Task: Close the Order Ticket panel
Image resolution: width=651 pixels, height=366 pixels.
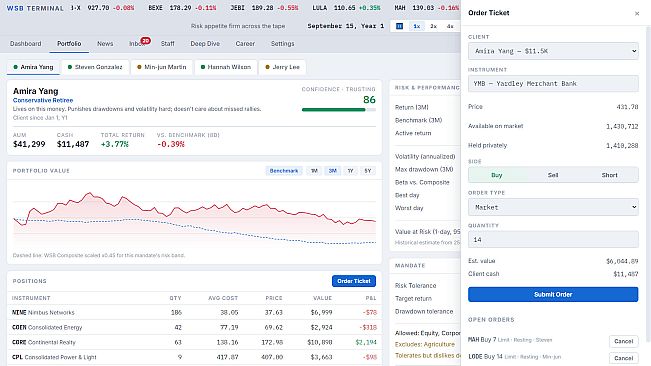Action: point(637,14)
